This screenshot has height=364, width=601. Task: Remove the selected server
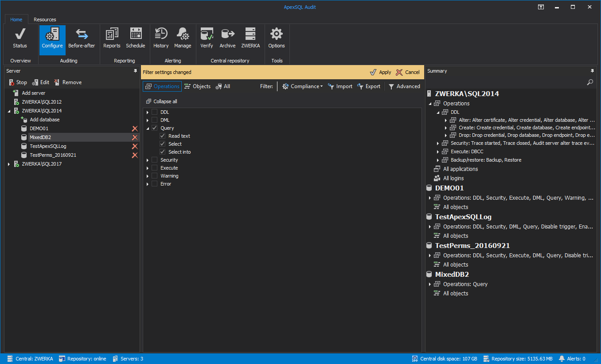[68, 82]
